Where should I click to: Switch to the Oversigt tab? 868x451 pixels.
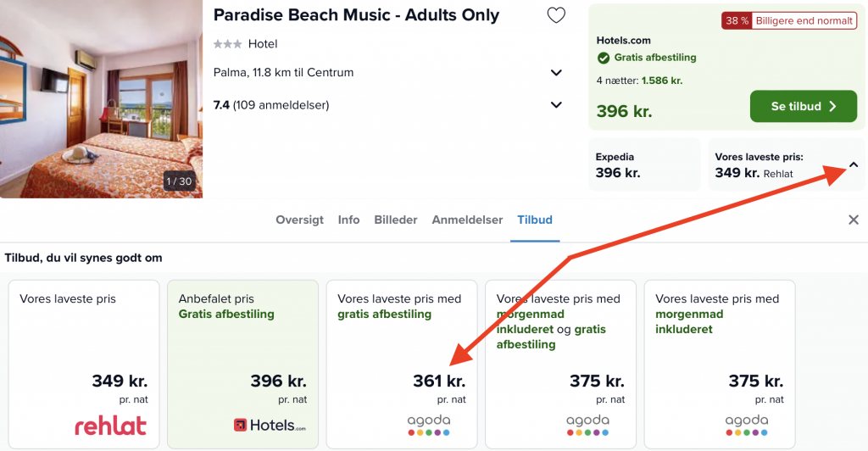coord(299,220)
